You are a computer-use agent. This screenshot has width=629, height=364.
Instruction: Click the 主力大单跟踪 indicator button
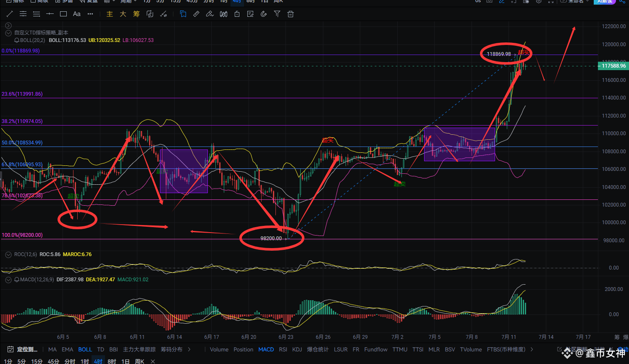click(139, 349)
